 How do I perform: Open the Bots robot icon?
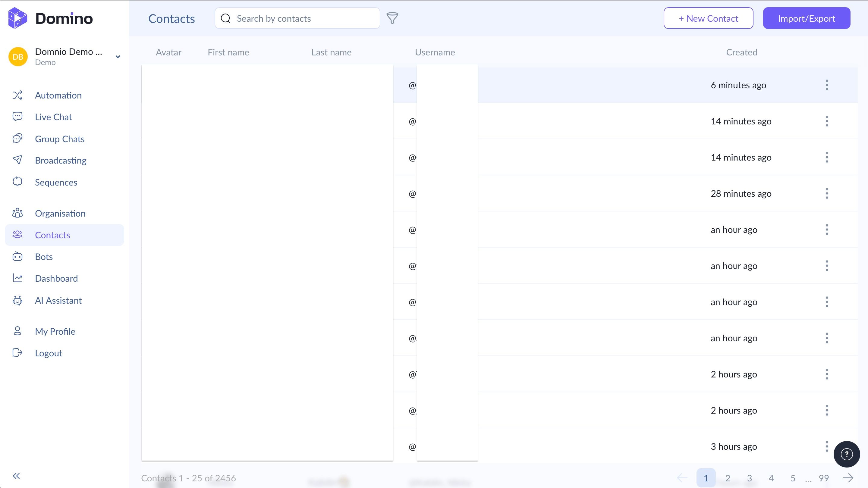(x=17, y=257)
